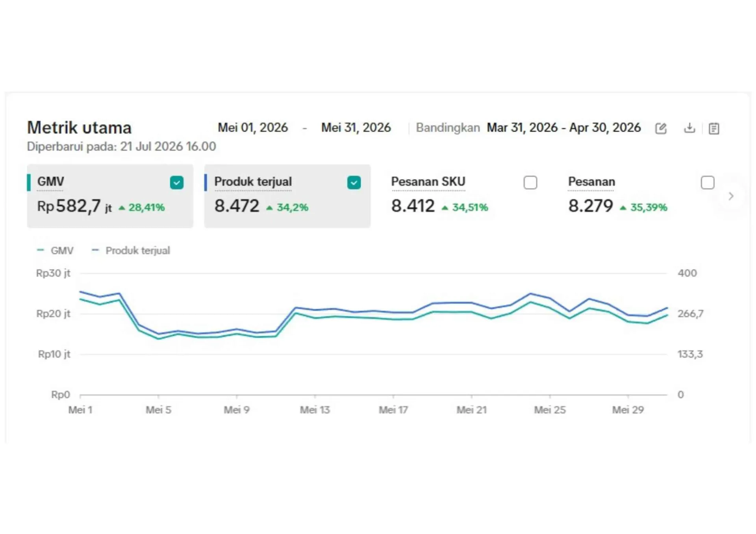Click the 266,7 right axis label

690,314
